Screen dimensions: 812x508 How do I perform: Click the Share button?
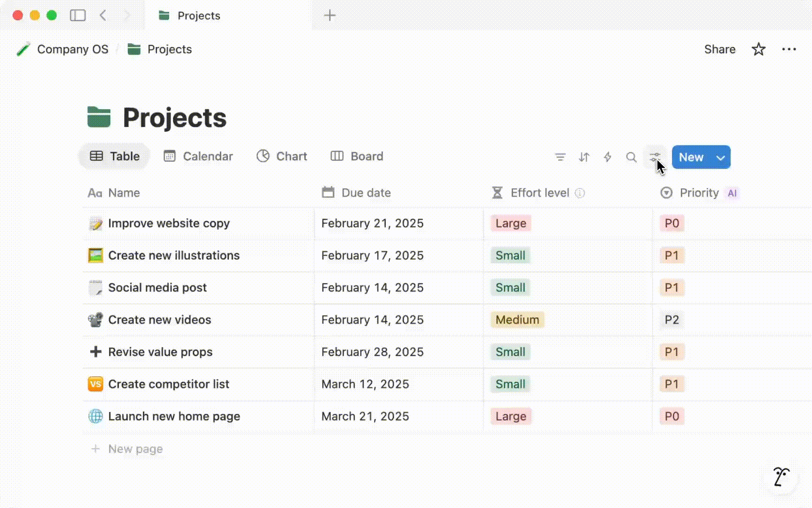719,49
